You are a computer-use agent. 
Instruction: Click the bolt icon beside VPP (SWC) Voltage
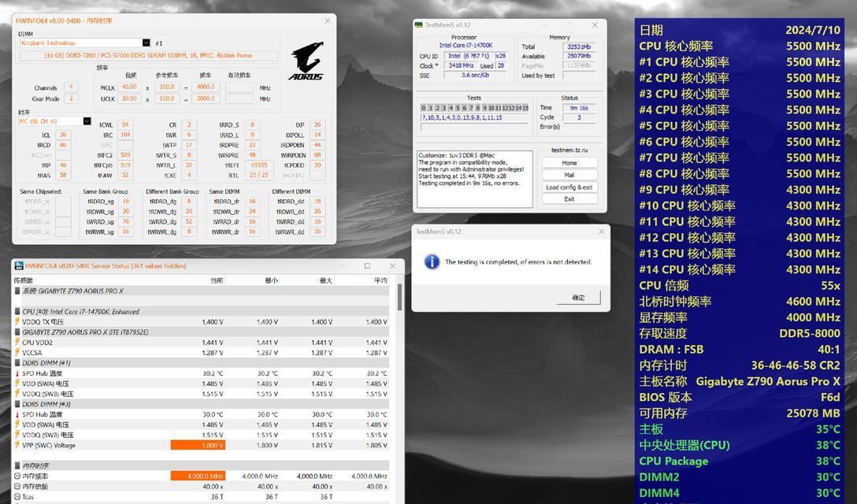click(x=17, y=445)
